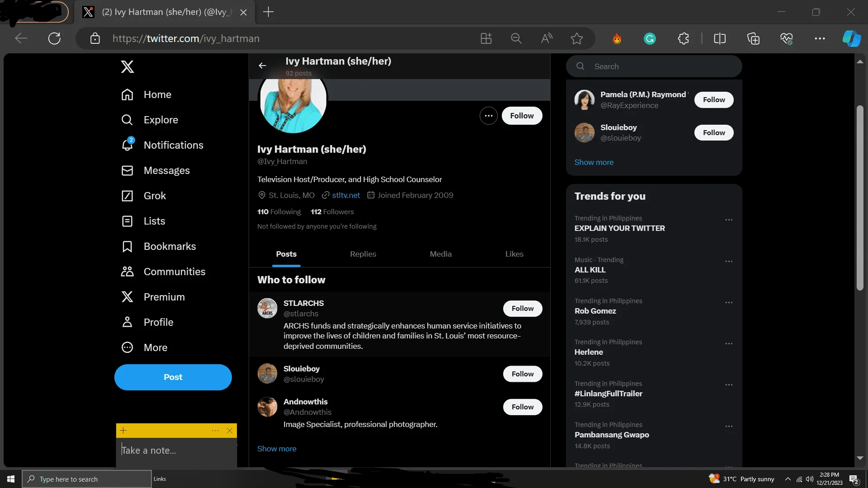
Task: Follow Ivy Hartman's profile
Action: tap(522, 116)
